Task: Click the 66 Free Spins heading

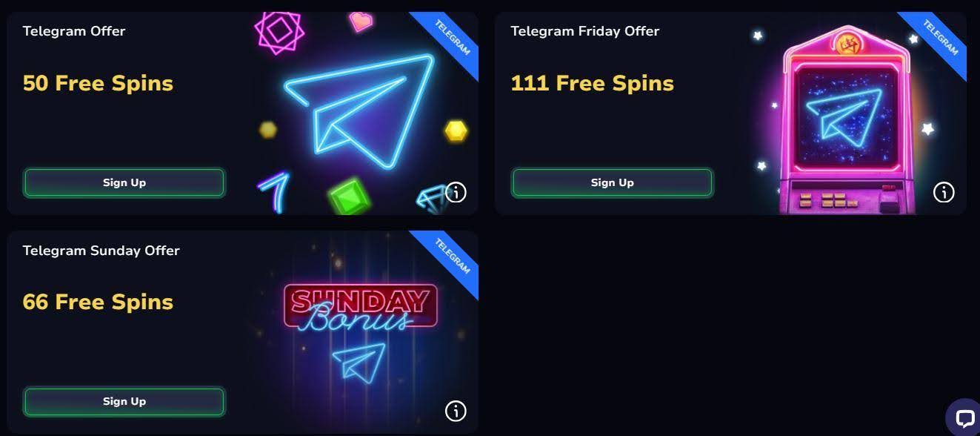Action: (98, 302)
